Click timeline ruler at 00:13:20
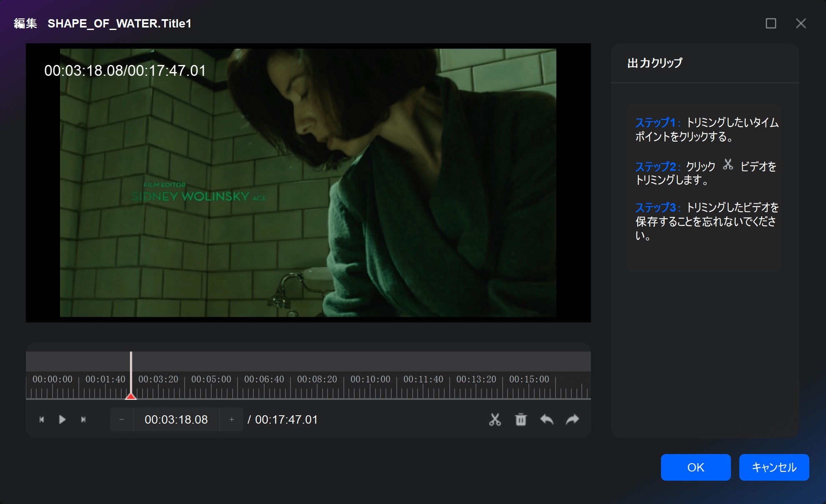 click(476, 379)
